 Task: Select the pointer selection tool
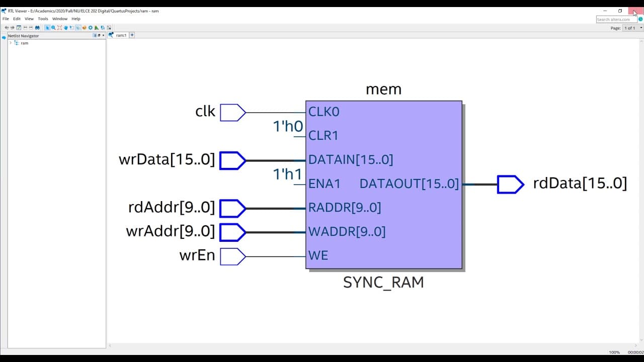47,28
